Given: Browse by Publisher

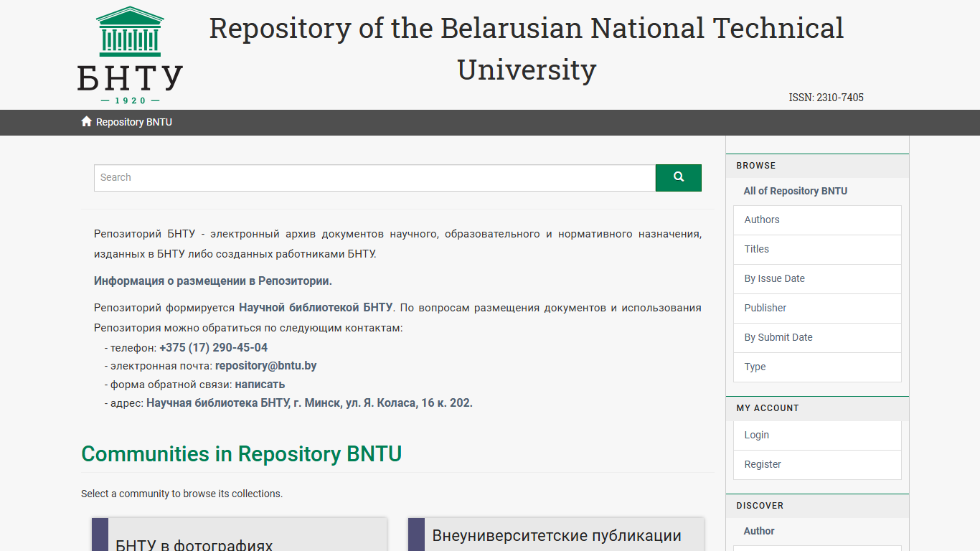Looking at the screenshot, I should point(817,309).
